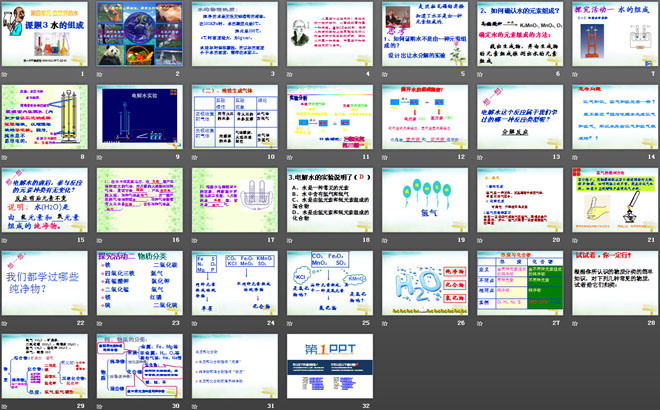The height and width of the screenshot is (410, 660).
Task: Select slide 24 with Fe S N2 O2 box
Action: [x=235, y=283]
